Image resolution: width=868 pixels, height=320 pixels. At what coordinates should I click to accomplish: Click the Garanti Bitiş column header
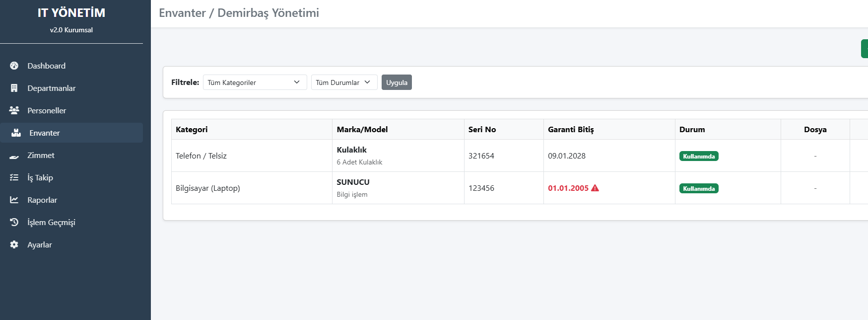(571, 129)
